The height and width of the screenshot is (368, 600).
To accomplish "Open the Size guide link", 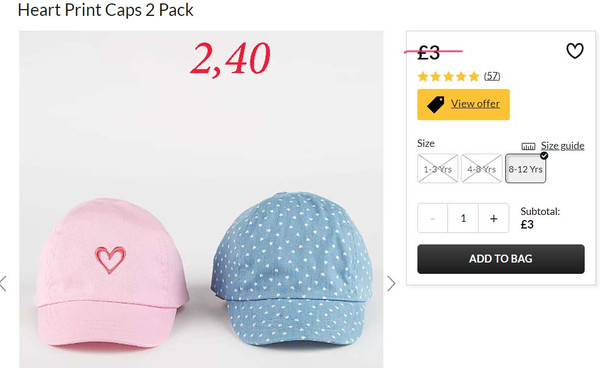I will pos(562,146).
